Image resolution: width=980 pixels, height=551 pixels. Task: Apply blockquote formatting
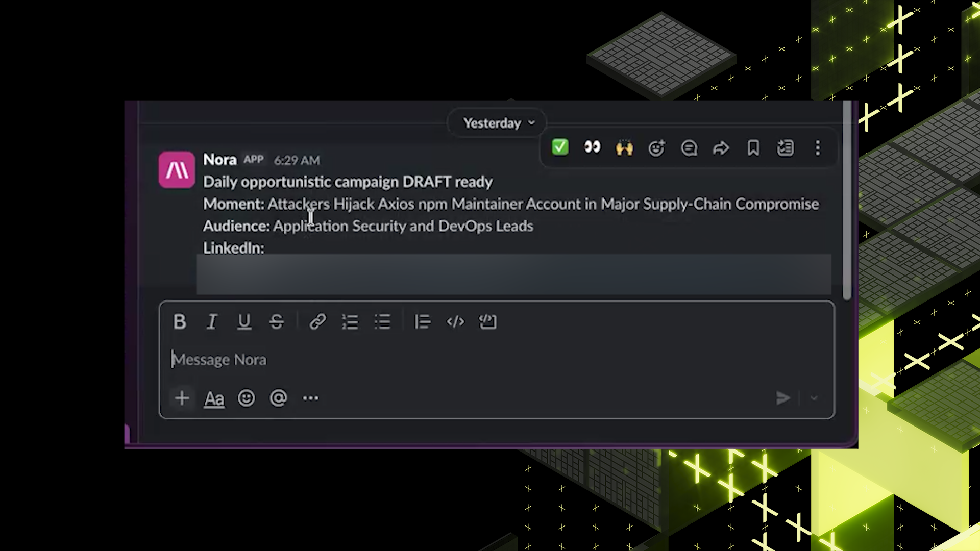coord(423,321)
